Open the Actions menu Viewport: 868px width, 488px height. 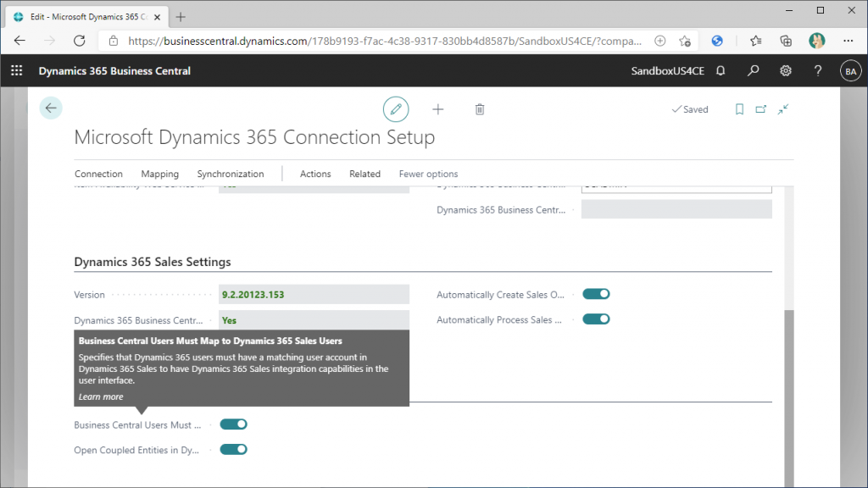click(x=315, y=174)
